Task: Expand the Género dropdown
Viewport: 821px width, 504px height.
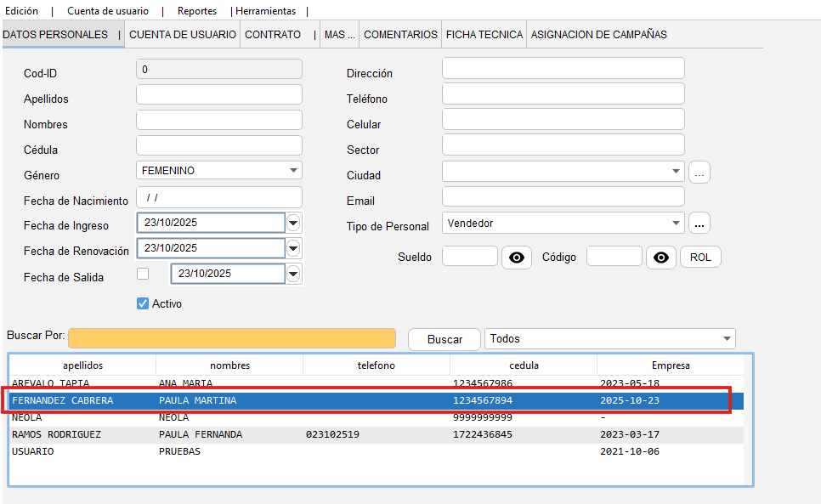Action: [293, 171]
